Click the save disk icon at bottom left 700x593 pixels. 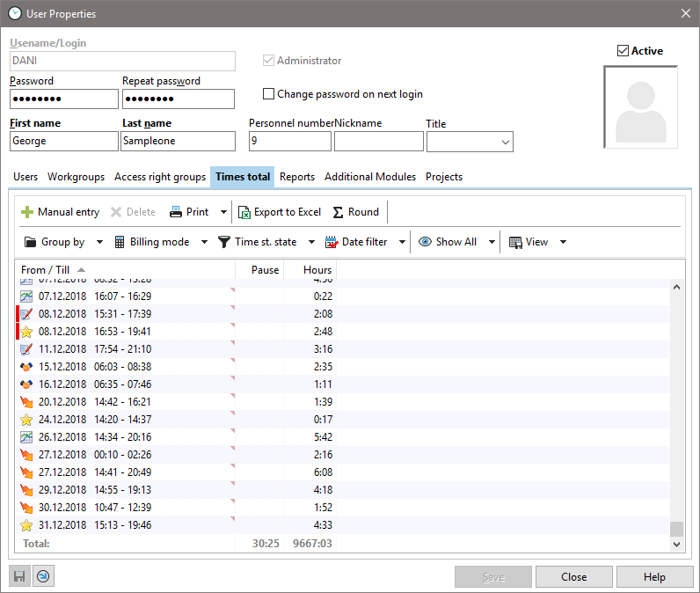[x=18, y=576]
